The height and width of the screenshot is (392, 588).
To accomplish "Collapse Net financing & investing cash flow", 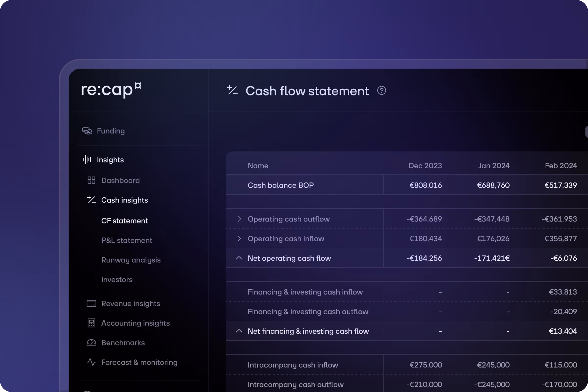I will coord(239,331).
